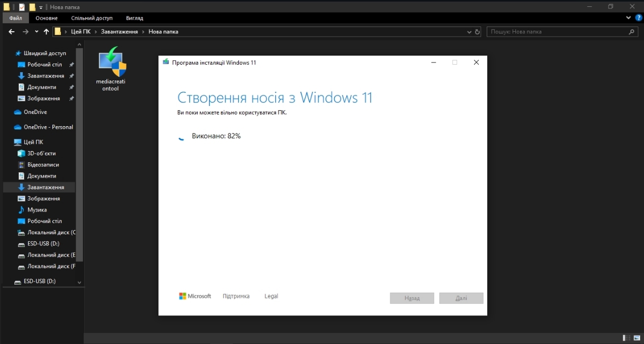Click the pin icon next to pinned Завантаження
Image resolution: width=644 pixels, height=344 pixels.
(71, 76)
